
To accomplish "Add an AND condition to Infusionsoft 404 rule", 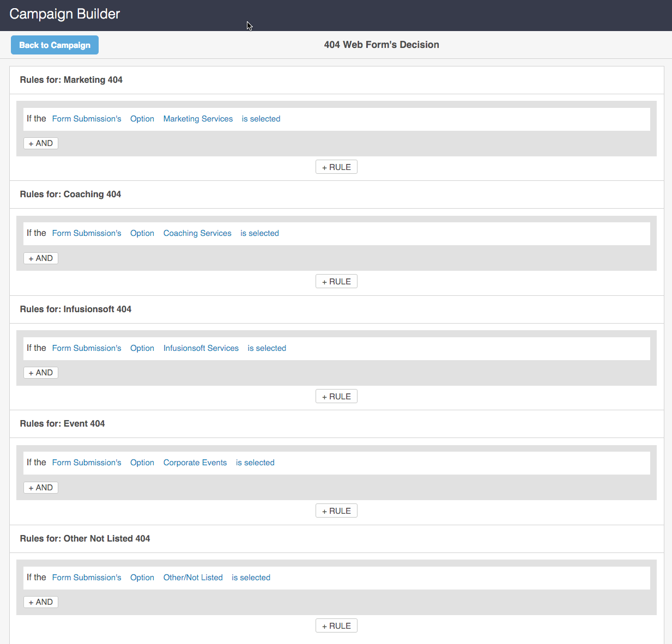I will click(x=41, y=373).
